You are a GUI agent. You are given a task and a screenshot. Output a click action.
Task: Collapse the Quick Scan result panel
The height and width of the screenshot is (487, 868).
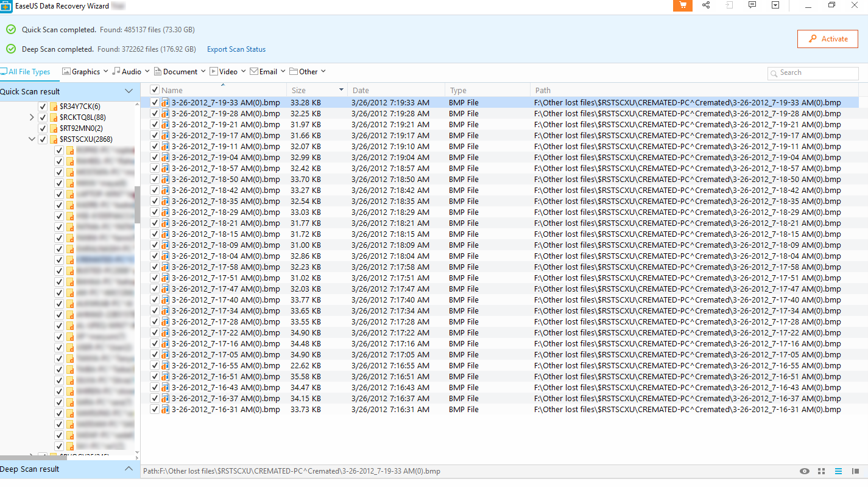tap(129, 91)
